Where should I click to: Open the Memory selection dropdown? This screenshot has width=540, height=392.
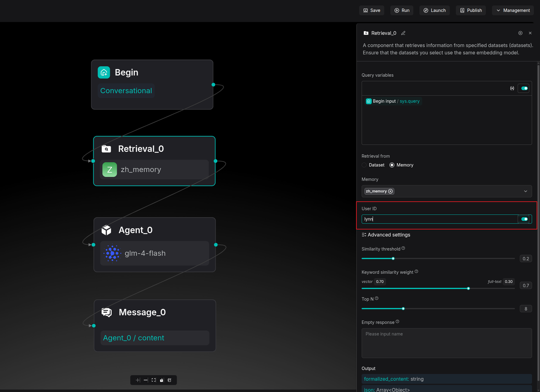click(x=525, y=191)
